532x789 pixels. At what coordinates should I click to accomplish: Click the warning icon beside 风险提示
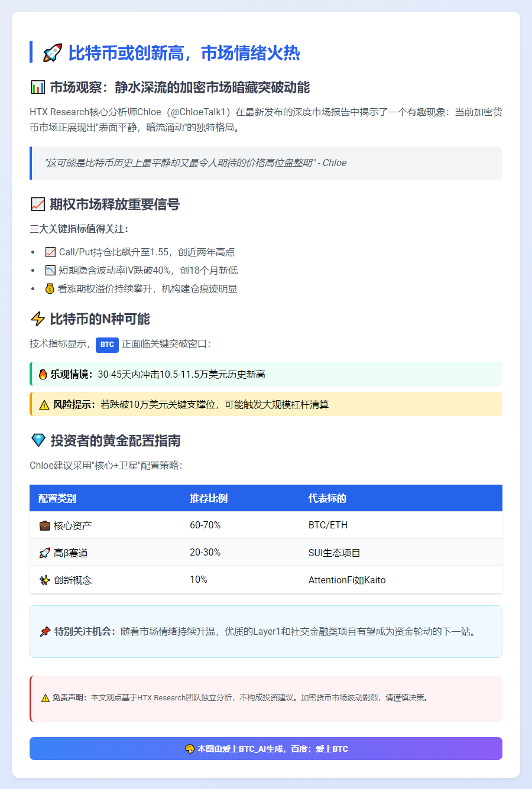[x=44, y=405]
